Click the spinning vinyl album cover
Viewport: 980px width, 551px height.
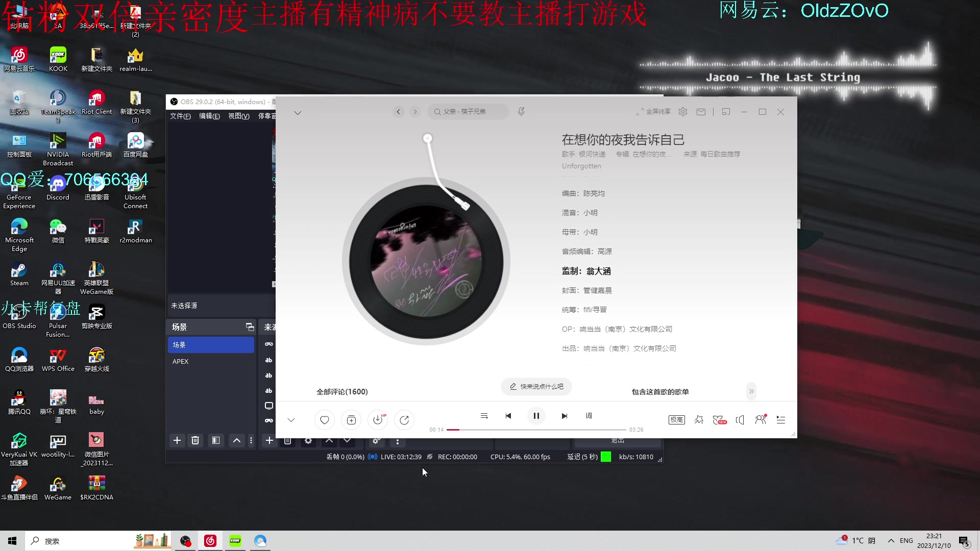[426, 261]
